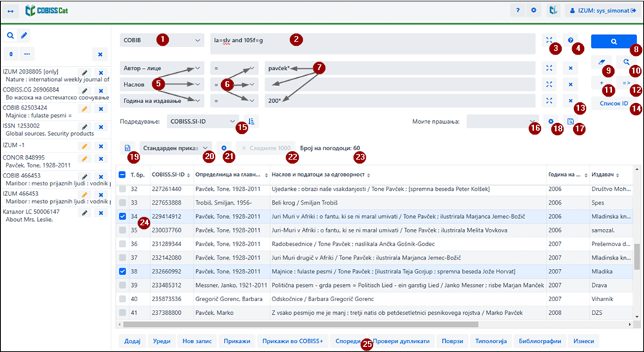Screen dimensions: 644x352
Task: Add a search row with the plus icon
Action: tap(602, 83)
